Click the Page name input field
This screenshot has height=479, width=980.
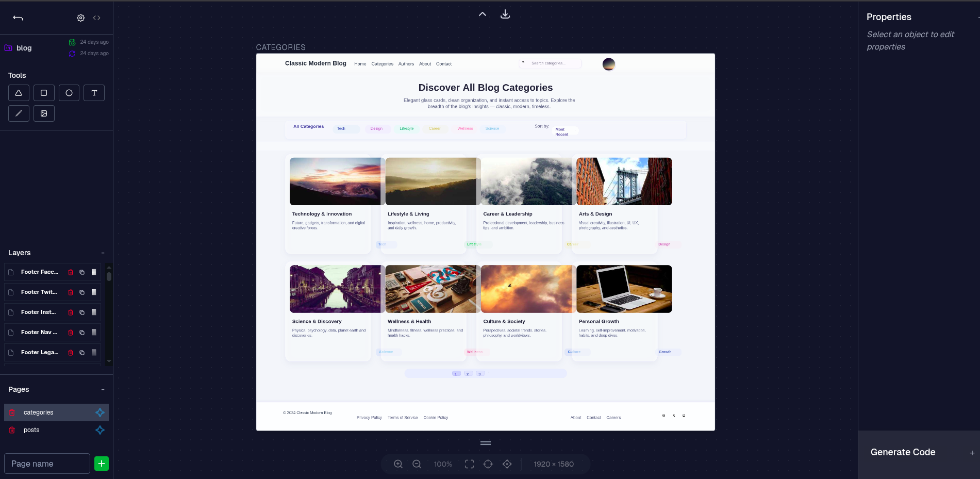click(x=47, y=464)
